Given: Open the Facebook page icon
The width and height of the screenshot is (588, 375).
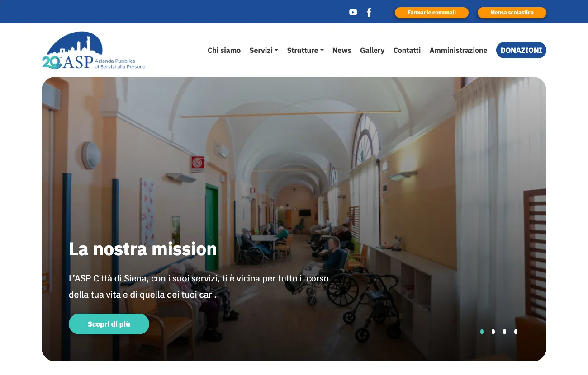Looking at the screenshot, I should pos(369,12).
